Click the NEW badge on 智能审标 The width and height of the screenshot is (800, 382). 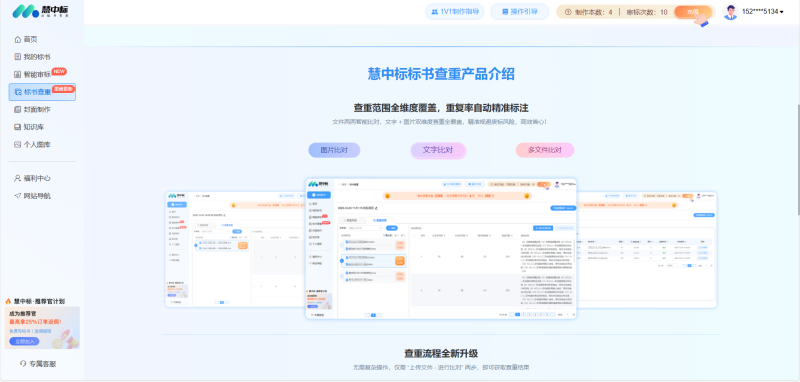[x=59, y=71]
